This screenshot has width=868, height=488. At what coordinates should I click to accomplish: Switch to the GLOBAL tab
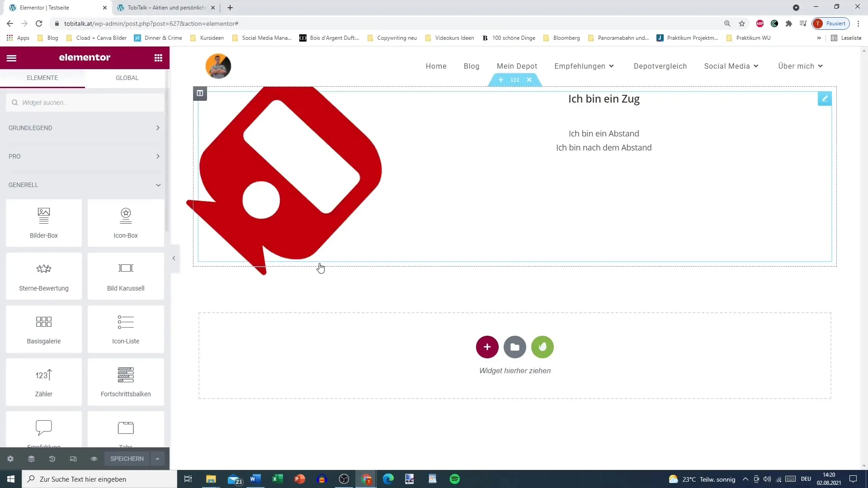click(x=127, y=78)
